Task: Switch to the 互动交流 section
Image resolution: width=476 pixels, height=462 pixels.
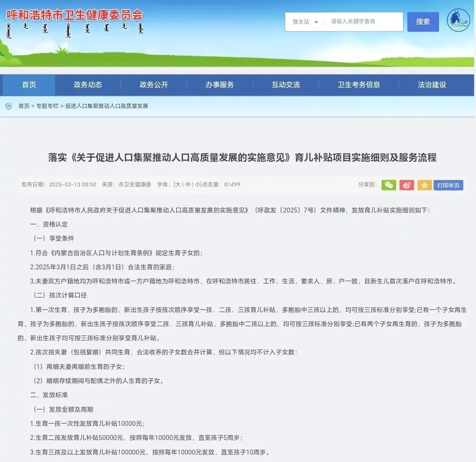Action: [x=286, y=85]
